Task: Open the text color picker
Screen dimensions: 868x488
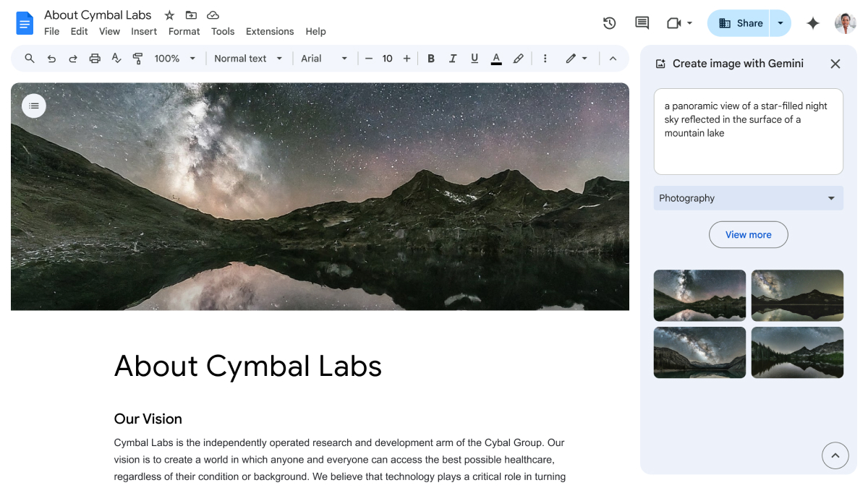Action: pyautogui.click(x=496, y=58)
